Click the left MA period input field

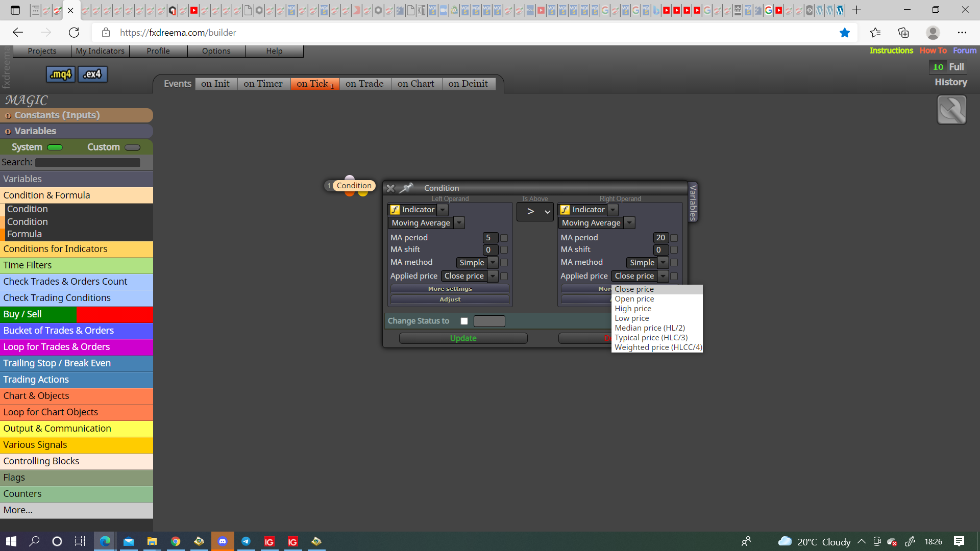pyautogui.click(x=490, y=238)
